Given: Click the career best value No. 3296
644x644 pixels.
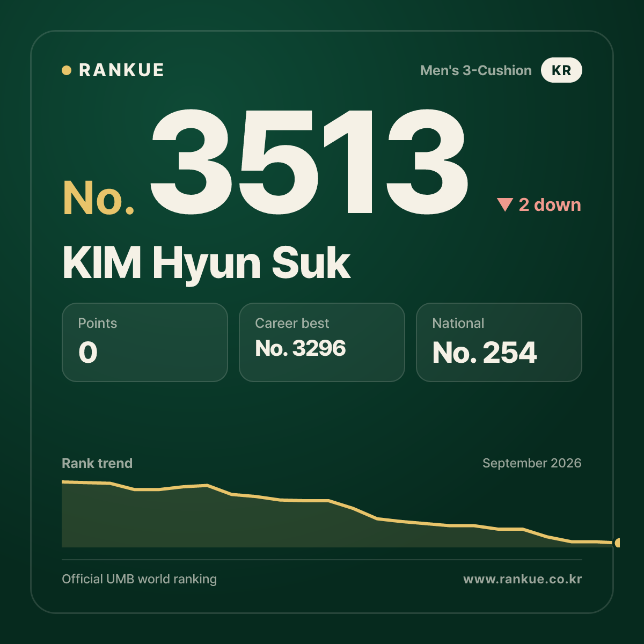Looking at the screenshot, I should coord(301,348).
